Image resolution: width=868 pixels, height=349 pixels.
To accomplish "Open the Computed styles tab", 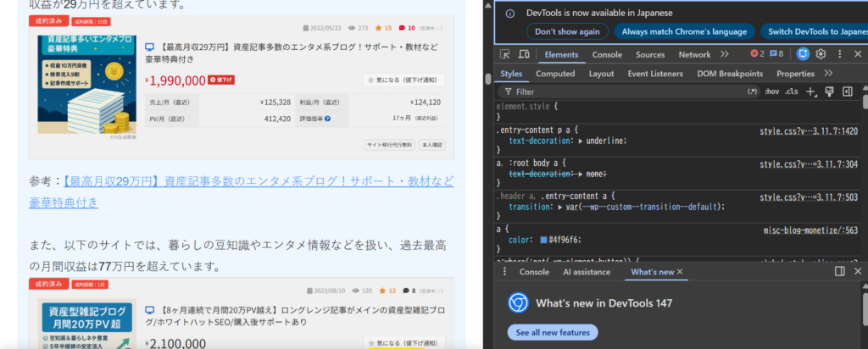I will [555, 74].
